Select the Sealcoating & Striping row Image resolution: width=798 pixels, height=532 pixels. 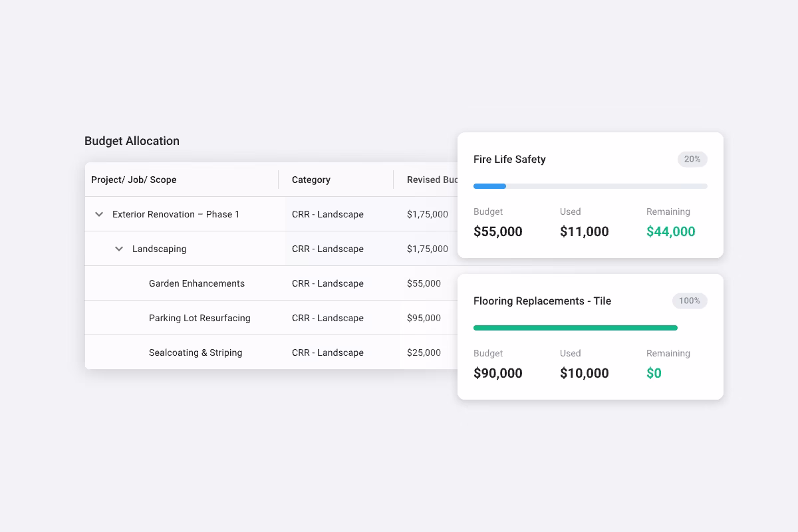[196, 352]
